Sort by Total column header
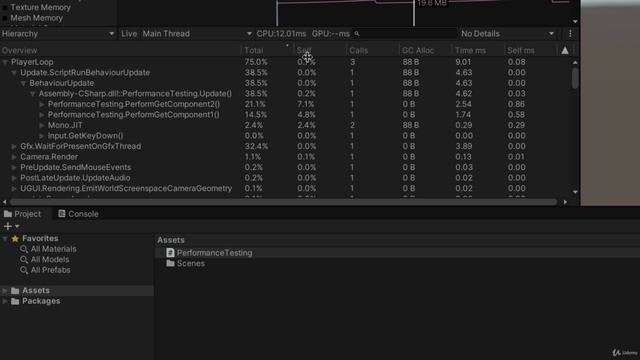The width and height of the screenshot is (640, 360). coord(254,51)
